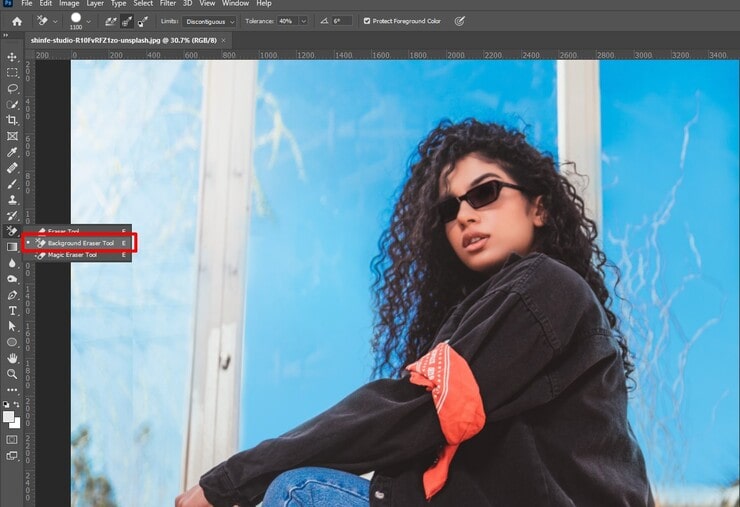
Task: Select the History Brush tool
Action: 12,215
